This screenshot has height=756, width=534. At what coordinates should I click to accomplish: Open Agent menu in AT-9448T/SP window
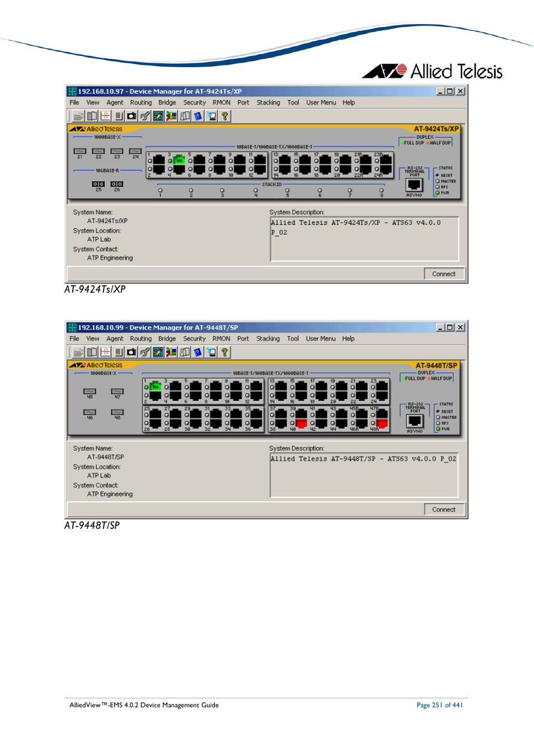115,339
